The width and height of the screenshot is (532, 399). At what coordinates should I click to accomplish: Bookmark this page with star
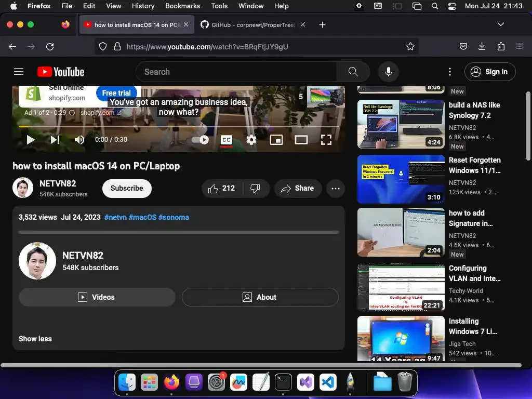click(x=410, y=46)
